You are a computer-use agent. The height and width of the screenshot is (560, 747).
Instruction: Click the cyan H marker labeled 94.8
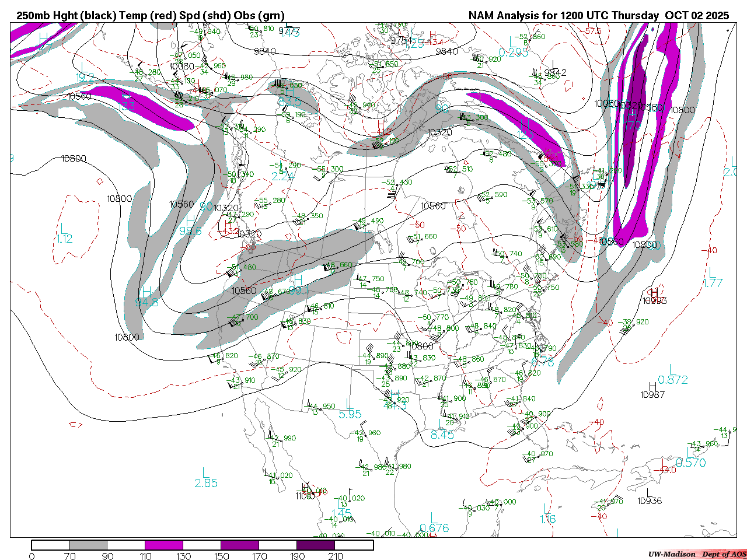[146, 291]
